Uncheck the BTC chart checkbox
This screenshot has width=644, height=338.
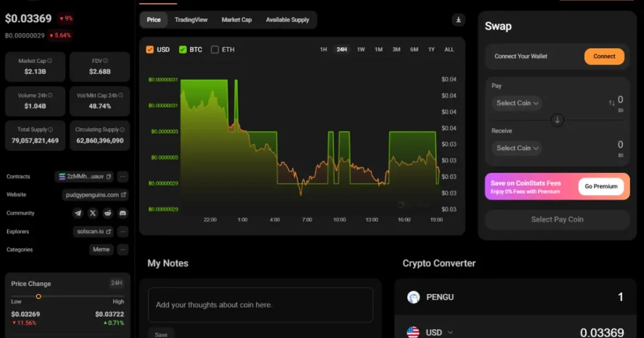click(x=183, y=50)
